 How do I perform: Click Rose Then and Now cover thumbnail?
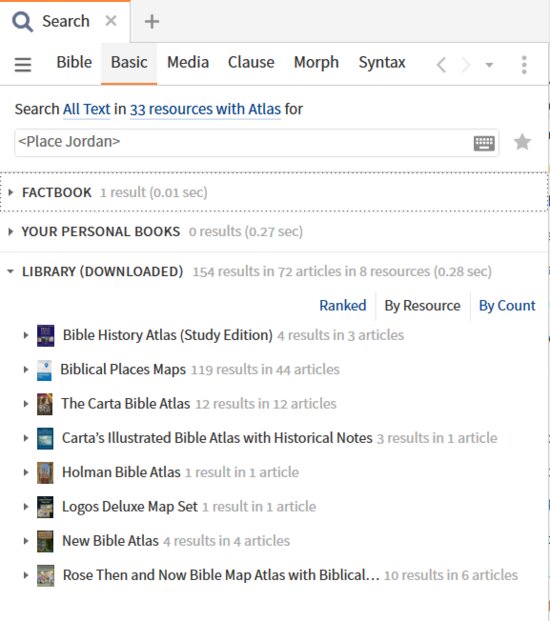point(45,575)
